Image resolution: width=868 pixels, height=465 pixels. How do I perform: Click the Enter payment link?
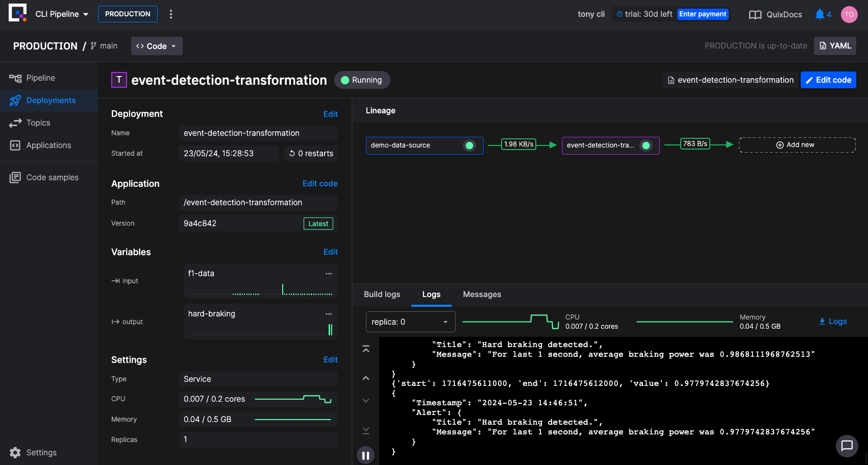(x=703, y=14)
